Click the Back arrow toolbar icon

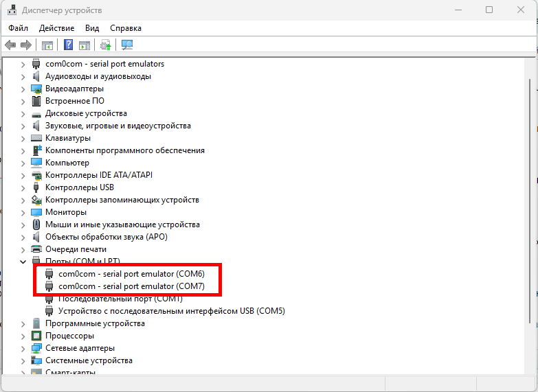click(x=10, y=45)
